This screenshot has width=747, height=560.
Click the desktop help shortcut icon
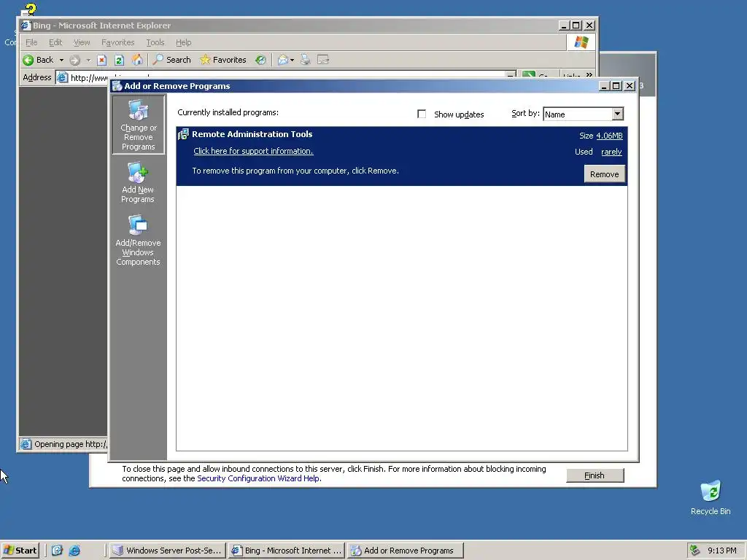point(28,9)
